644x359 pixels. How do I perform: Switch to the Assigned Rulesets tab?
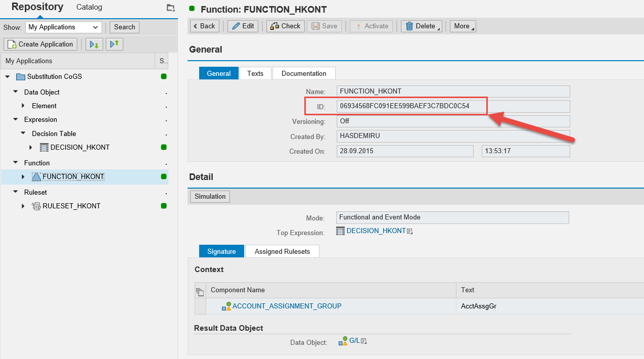point(282,251)
